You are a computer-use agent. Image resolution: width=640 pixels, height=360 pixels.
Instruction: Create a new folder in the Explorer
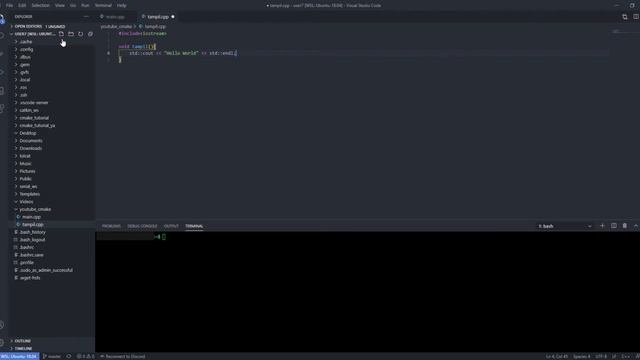click(71, 34)
